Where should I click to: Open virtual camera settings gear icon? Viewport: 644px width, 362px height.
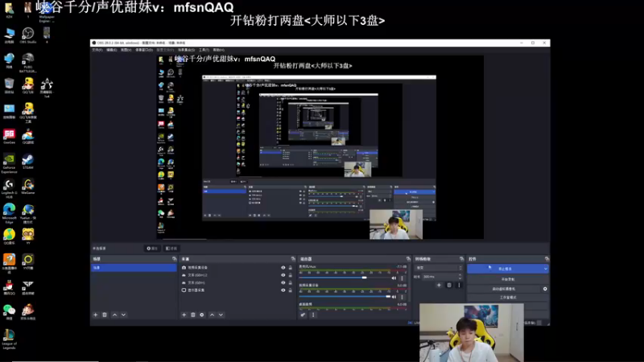[x=545, y=289]
